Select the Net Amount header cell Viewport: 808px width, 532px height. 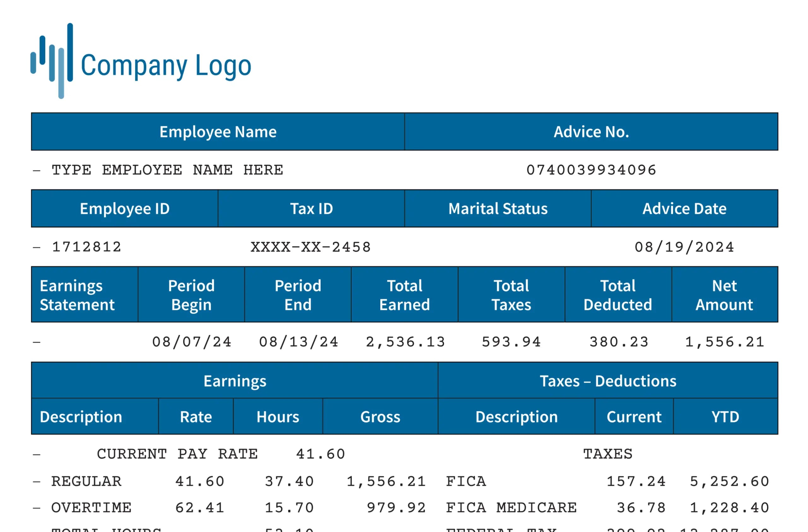[724, 295]
